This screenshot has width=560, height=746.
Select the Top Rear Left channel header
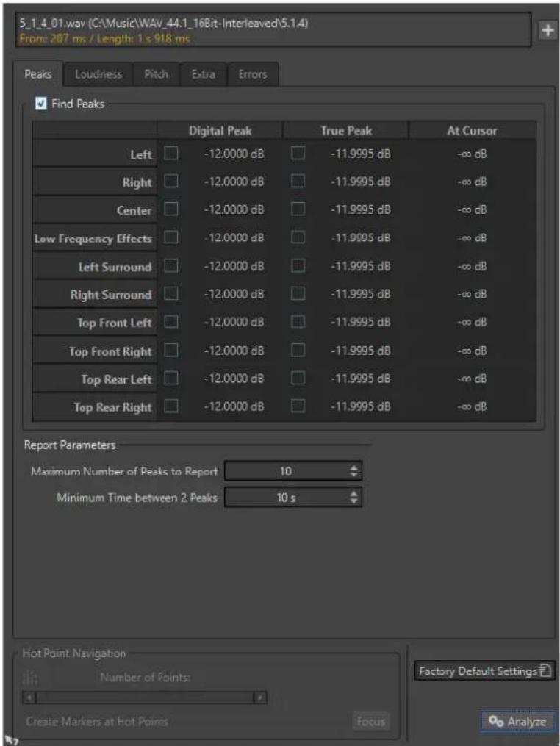(95, 379)
